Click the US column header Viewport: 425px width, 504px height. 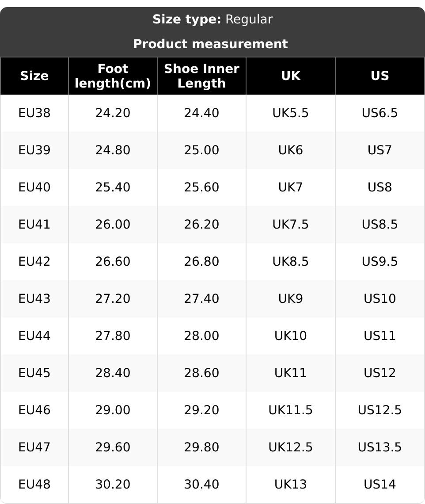pos(379,76)
